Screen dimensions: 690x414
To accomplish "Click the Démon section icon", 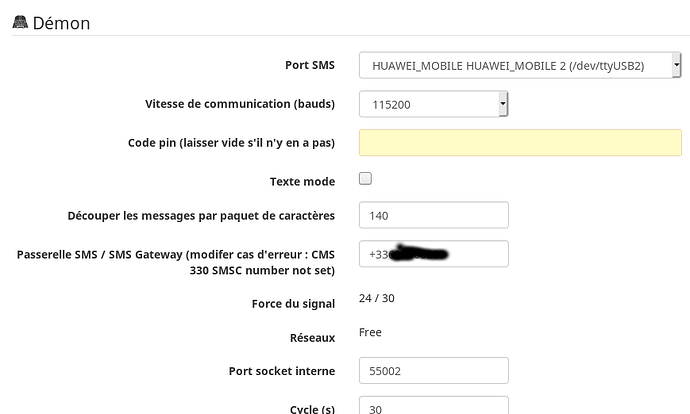I will pyautogui.click(x=20, y=22).
